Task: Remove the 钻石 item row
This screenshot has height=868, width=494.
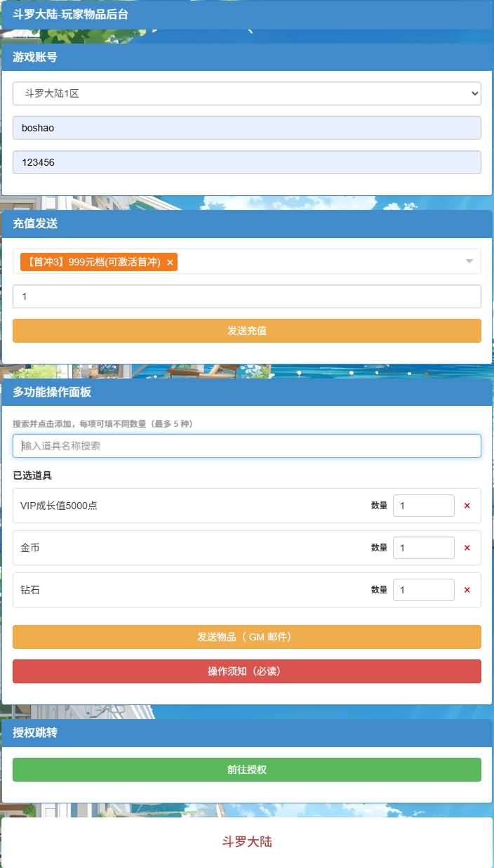Action: [x=467, y=590]
